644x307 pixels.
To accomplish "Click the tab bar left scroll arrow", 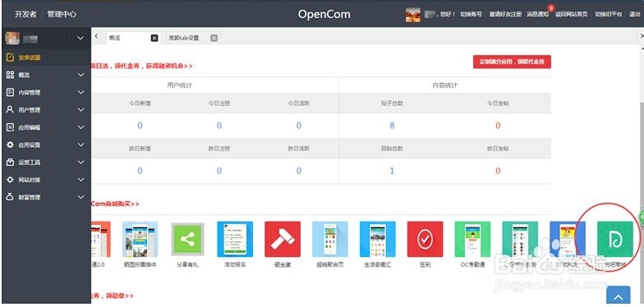I will (x=96, y=36).
